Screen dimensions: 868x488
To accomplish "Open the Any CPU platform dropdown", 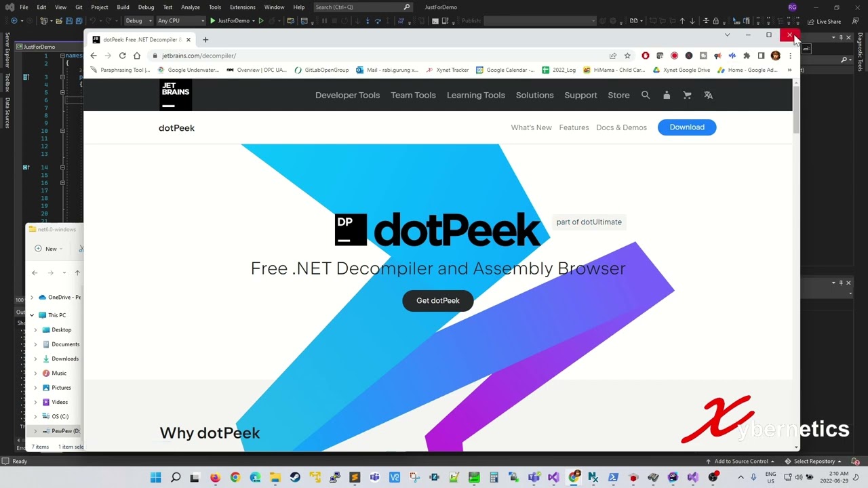I will tap(180, 21).
